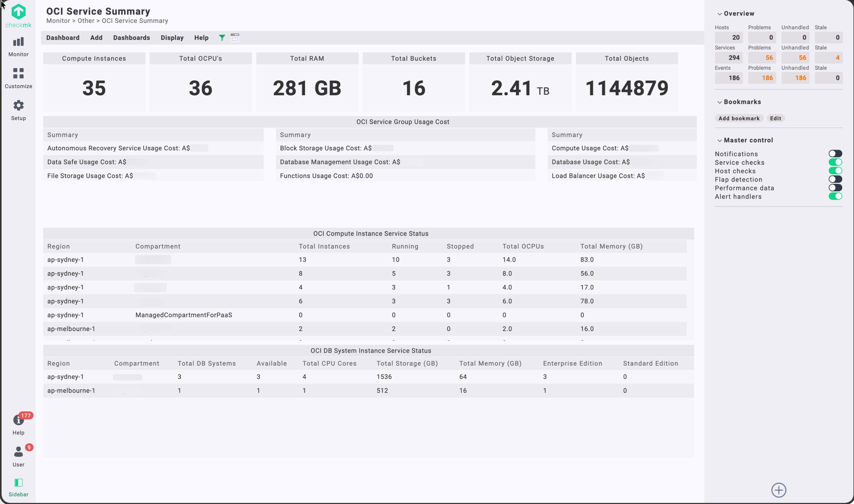
Task: Enable the Notifications switch
Action: coord(835,154)
